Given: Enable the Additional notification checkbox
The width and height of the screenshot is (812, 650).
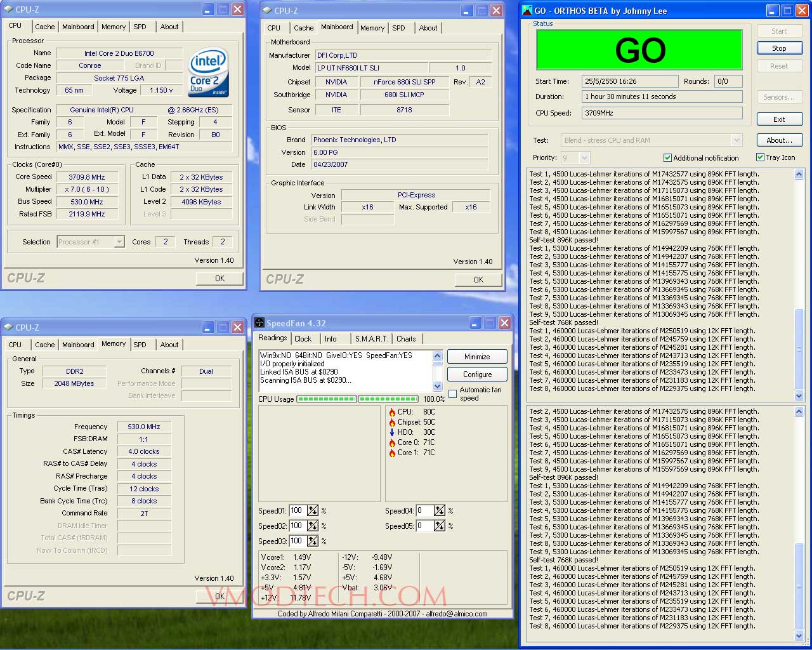Looking at the screenshot, I should pos(667,157).
